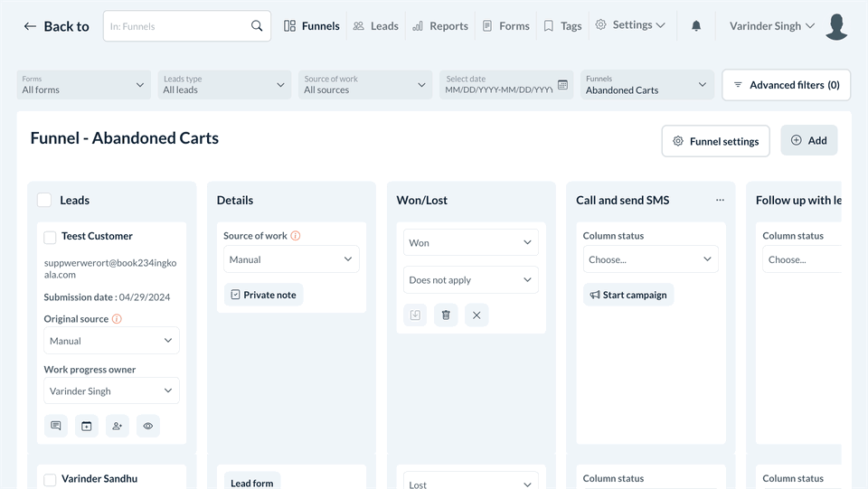Click the In: Funnels search field
This screenshot has height=489, width=868.
(x=176, y=26)
